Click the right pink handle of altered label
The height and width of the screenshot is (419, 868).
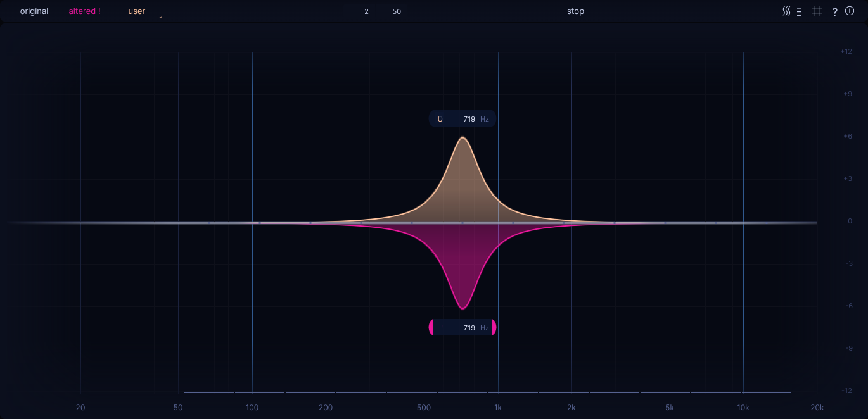[x=494, y=328]
